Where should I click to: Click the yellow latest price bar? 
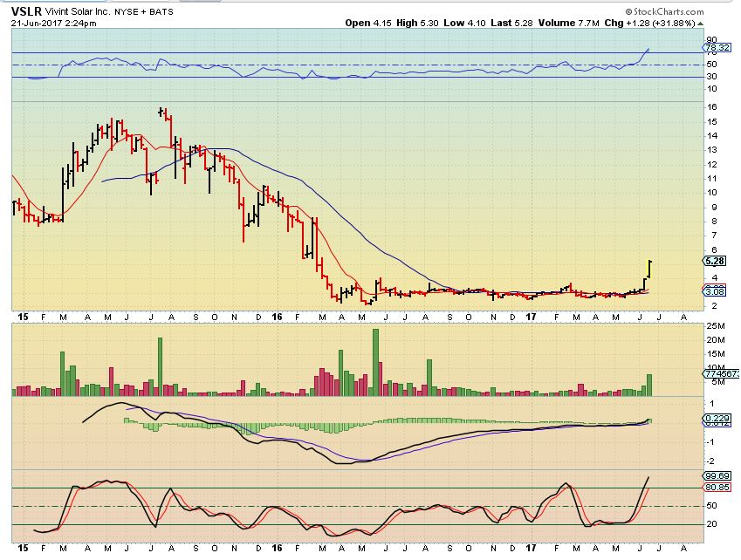click(x=649, y=270)
